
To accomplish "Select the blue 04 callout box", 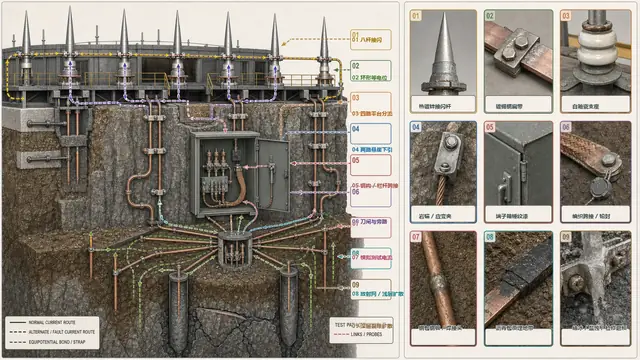I will pos(371,134).
